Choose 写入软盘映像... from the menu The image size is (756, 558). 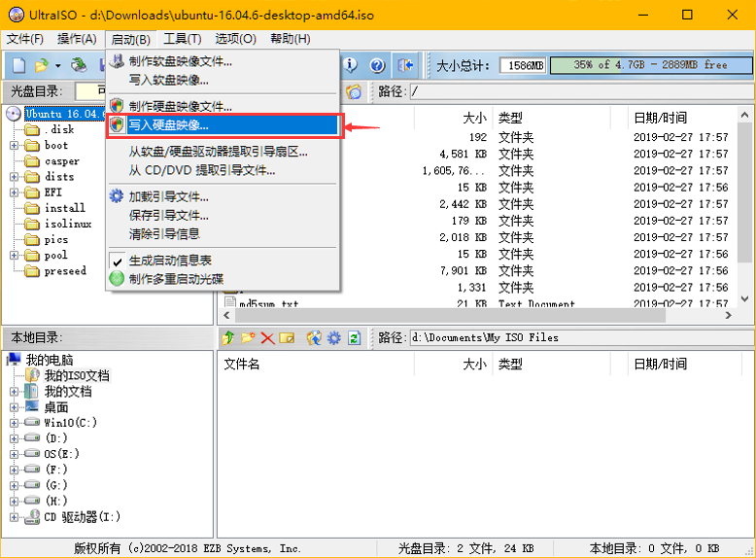[x=223, y=80]
